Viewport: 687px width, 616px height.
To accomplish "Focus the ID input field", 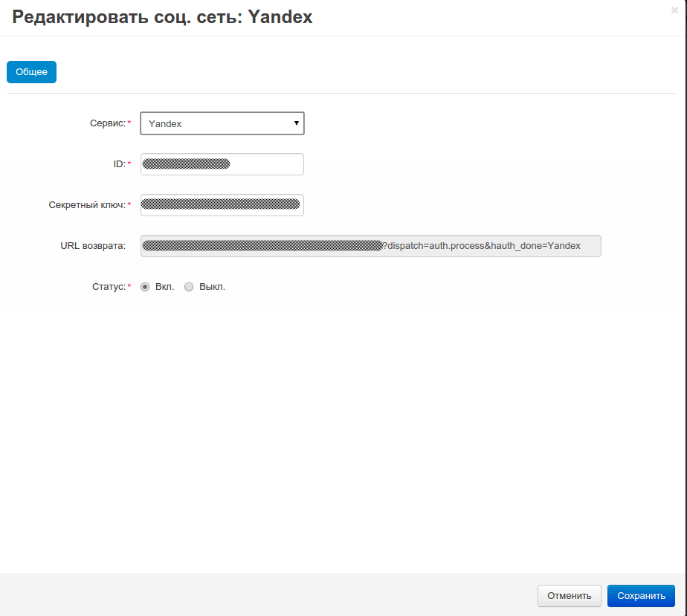I will pos(222,164).
